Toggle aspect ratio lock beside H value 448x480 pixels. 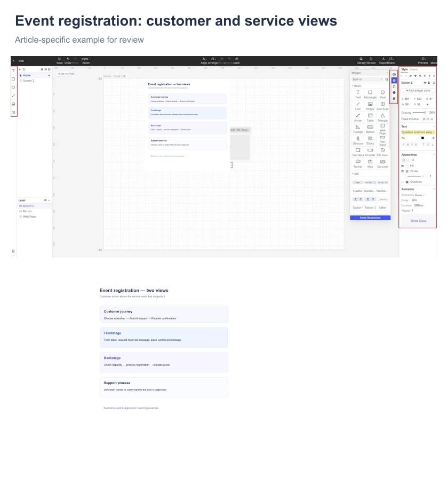tap(427, 105)
